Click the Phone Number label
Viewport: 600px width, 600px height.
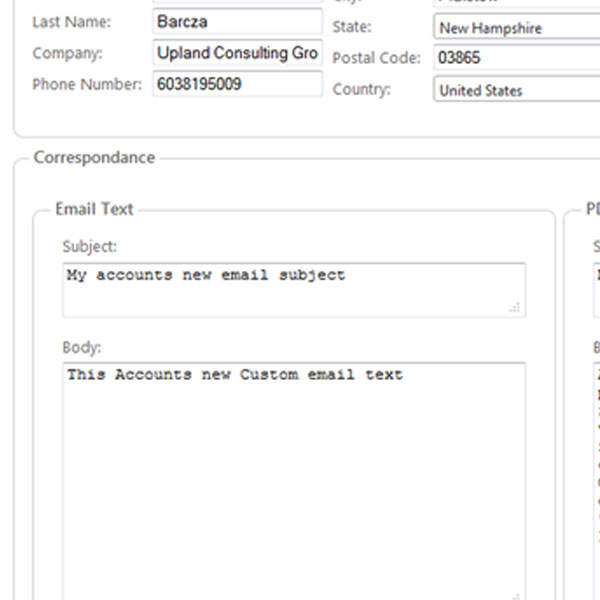[87, 85]
